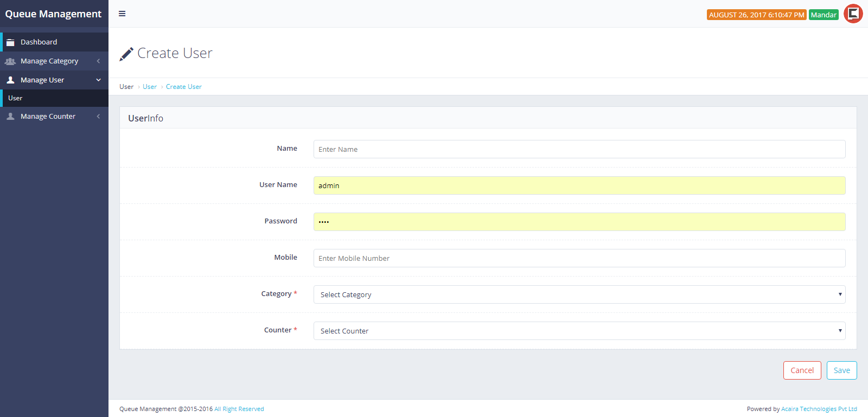
Task: Click the pencil icon beside Create User
Action: [126, 54]
